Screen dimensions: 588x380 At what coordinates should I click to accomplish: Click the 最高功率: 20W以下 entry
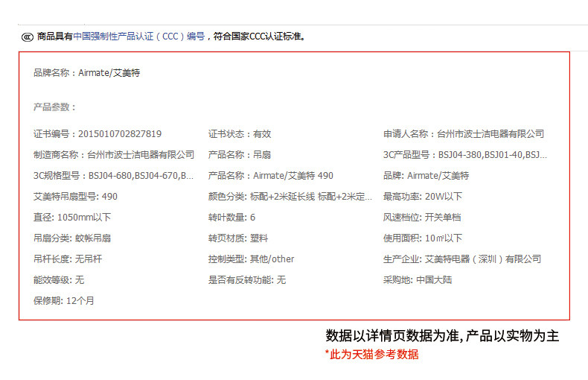423,197
